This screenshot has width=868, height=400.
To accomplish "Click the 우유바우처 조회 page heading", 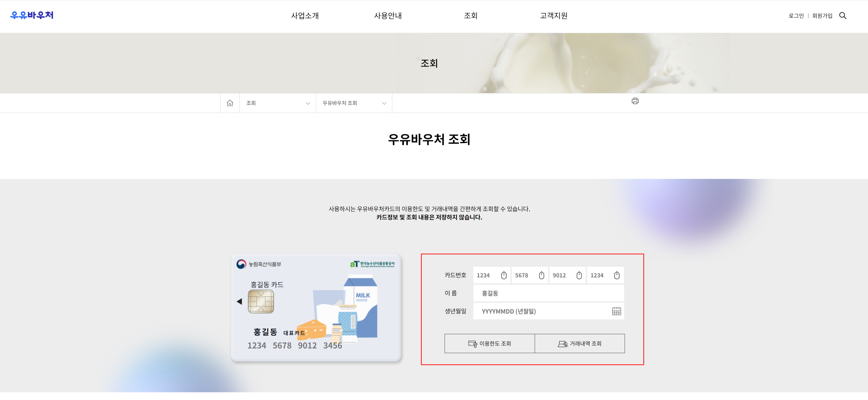I will (x=429, y=139).
